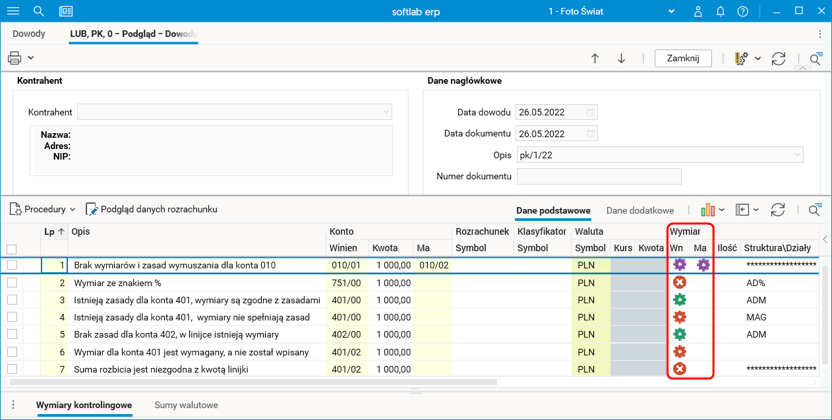Open the notifications bell
The height and width of the screenshot is (420, 832).
720,11
